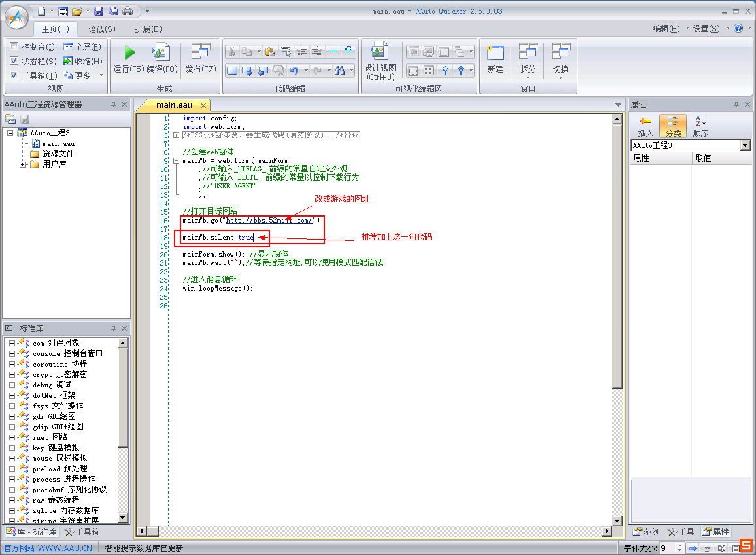Click the New window (新建) icon
Screen dimensions: 756x555
coord(495,53)
